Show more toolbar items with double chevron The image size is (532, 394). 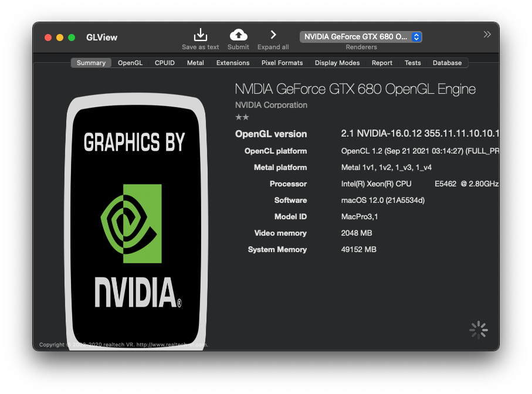coord(487,34)
